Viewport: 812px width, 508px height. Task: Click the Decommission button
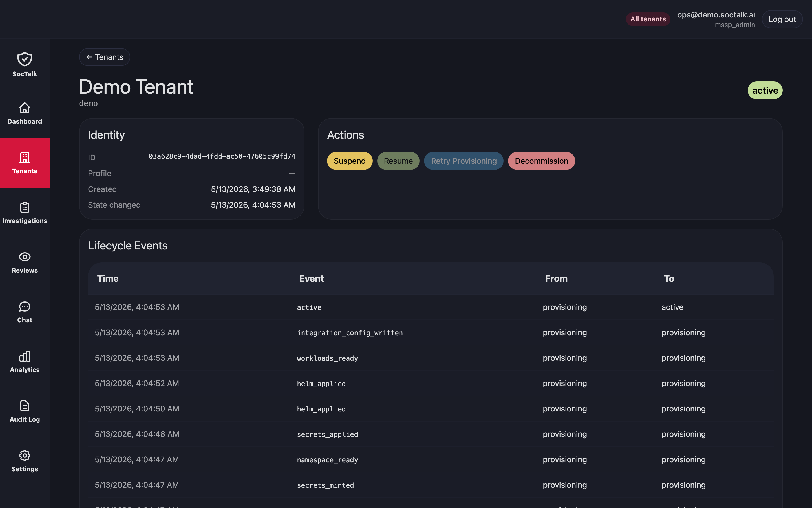click(x=541, y=161)
